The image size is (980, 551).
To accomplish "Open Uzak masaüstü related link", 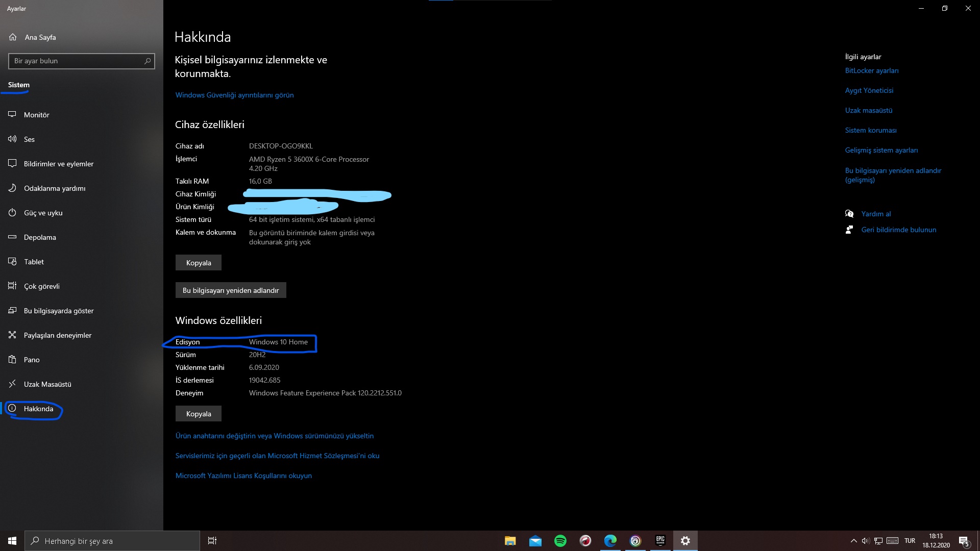I will [869, 111].
